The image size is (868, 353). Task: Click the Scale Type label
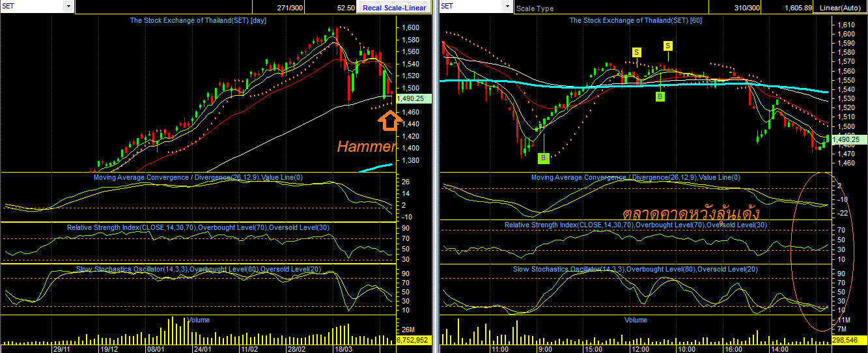[535, 9]
